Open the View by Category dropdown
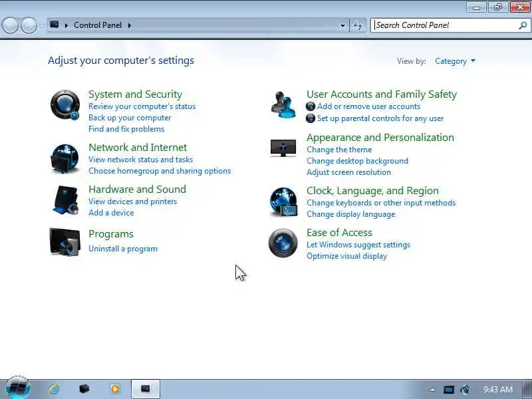 [x=455, y=61]
